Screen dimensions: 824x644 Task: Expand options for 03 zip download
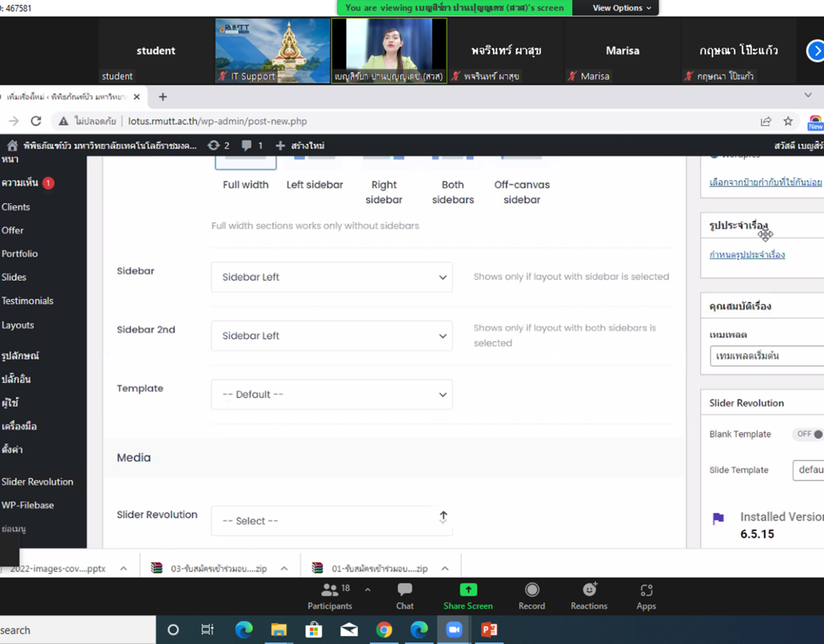click(284, 569)
